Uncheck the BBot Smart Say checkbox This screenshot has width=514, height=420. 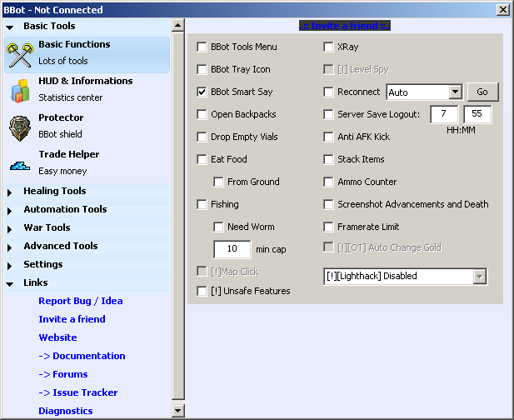202,92
